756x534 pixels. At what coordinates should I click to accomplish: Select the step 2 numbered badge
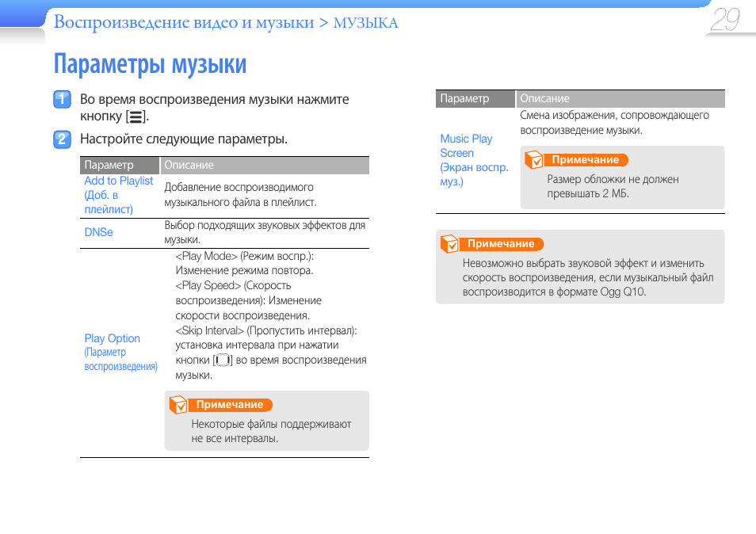[62, 139]
